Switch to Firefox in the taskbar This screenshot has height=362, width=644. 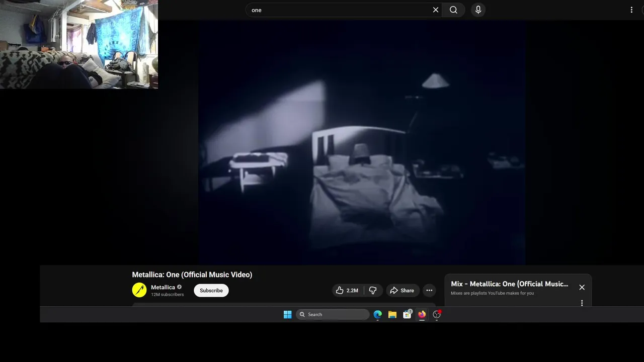click(x=422, y=315)
